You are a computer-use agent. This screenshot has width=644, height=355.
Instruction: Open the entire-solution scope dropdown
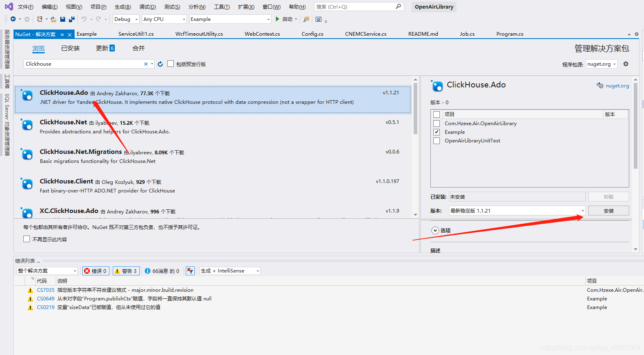[x=47, y=271]
